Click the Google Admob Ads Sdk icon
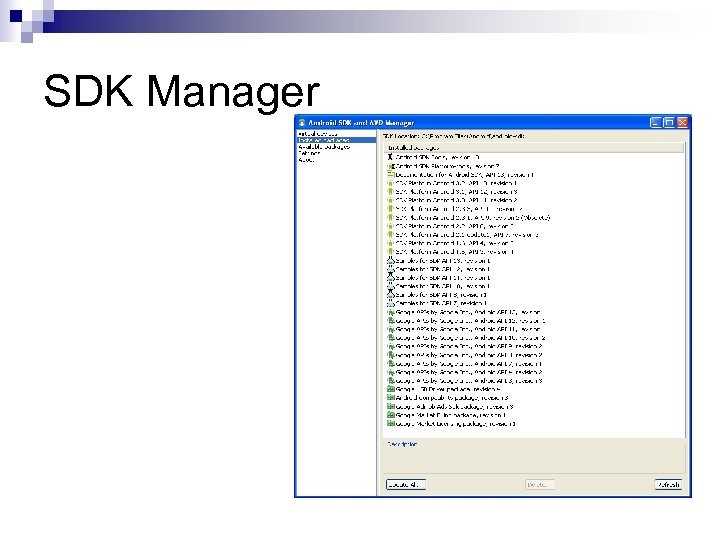Viewport: 720px width, 540px height. coord(390,406)
